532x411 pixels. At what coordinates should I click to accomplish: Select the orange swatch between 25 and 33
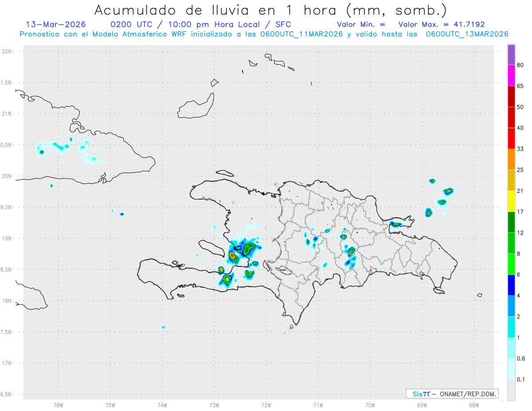(511, 159)
